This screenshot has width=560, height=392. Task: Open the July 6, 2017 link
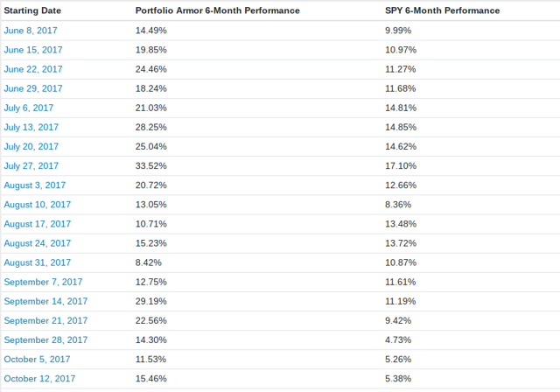(29, 108)
